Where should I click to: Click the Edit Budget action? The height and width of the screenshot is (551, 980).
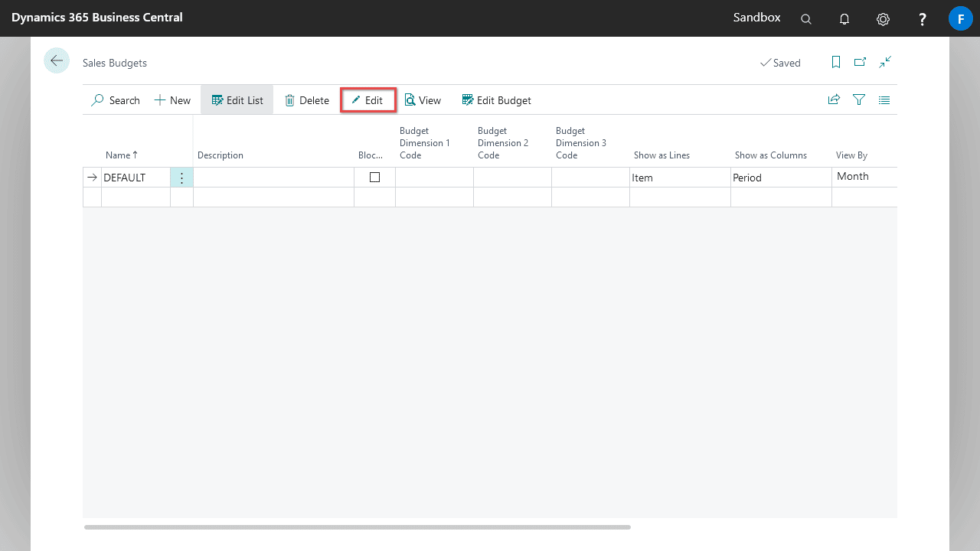[496, 100]
